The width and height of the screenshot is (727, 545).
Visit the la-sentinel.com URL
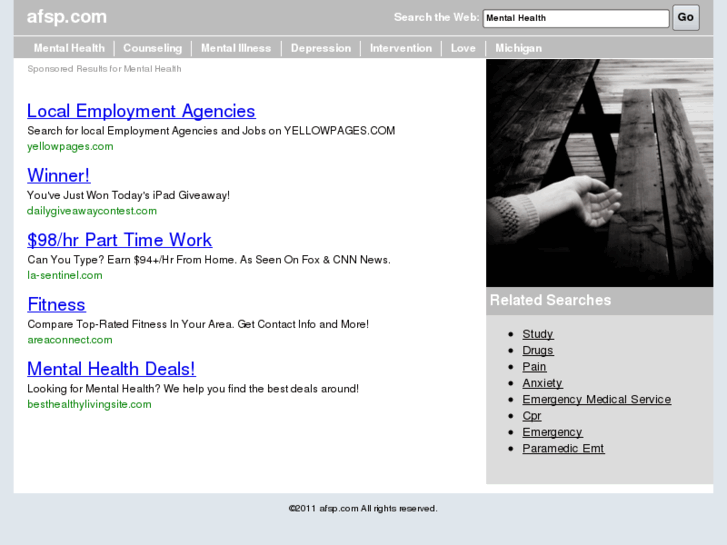(65, 275)
